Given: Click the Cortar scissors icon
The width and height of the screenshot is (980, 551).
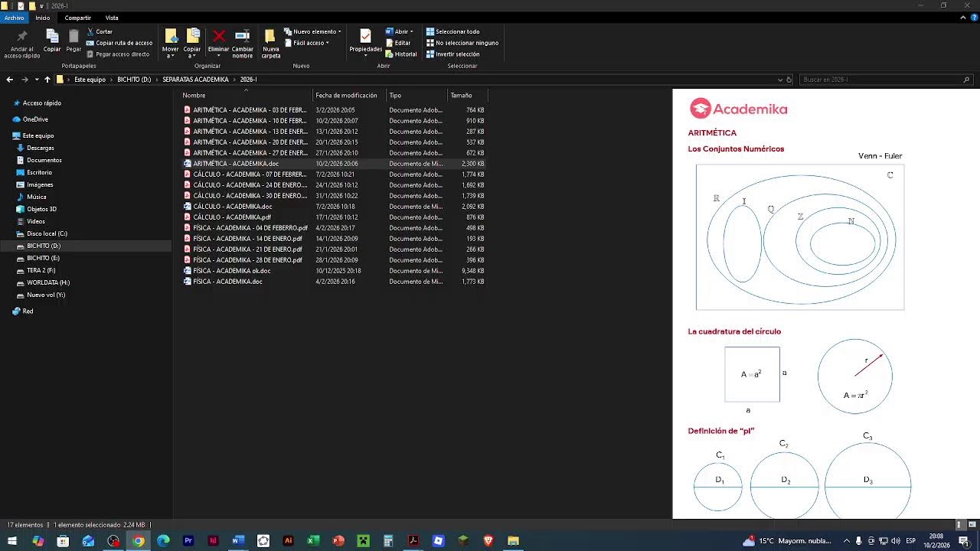Looking at the screenshot, I should click(x=90, y=31).
